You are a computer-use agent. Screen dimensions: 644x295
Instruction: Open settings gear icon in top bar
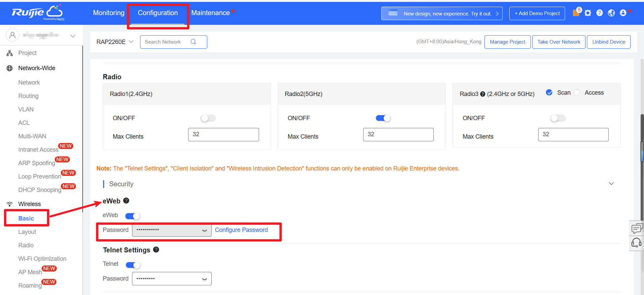588,13
